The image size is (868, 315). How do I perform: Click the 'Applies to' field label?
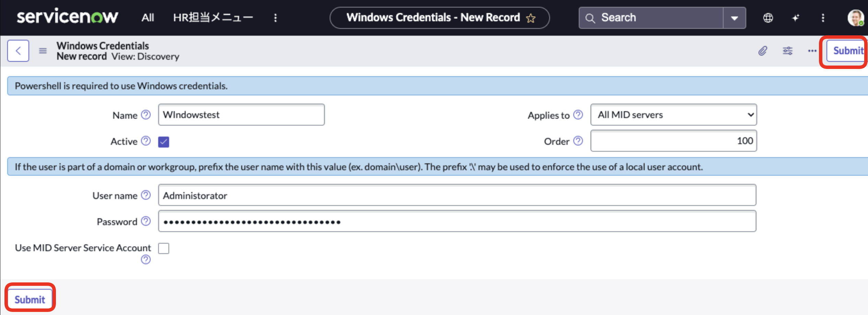548,115
